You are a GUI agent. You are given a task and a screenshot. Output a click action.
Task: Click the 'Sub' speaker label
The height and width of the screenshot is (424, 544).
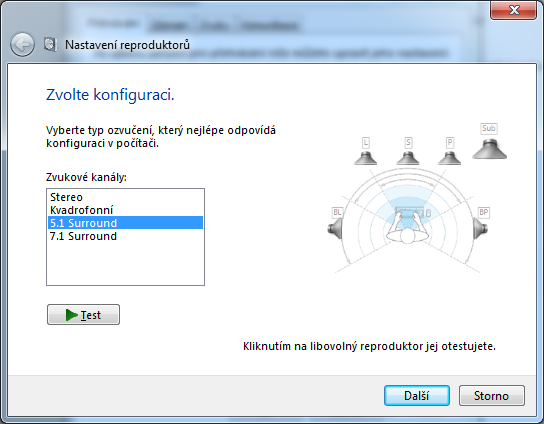click(488, 128)
